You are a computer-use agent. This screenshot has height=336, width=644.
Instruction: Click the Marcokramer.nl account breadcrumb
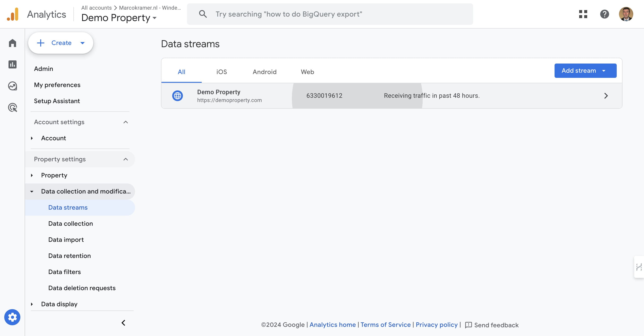click(x=150, y=8)
